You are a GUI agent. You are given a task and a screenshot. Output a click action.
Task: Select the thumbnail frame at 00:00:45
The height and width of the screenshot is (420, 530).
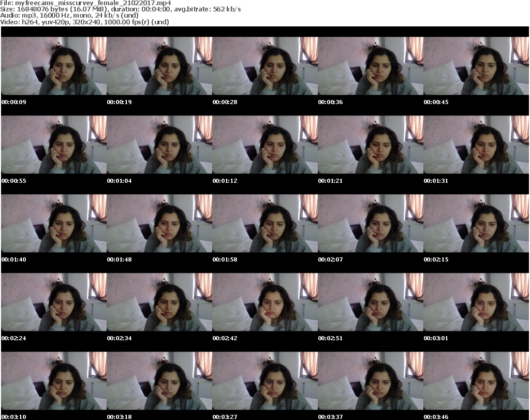tap(476, 66)
